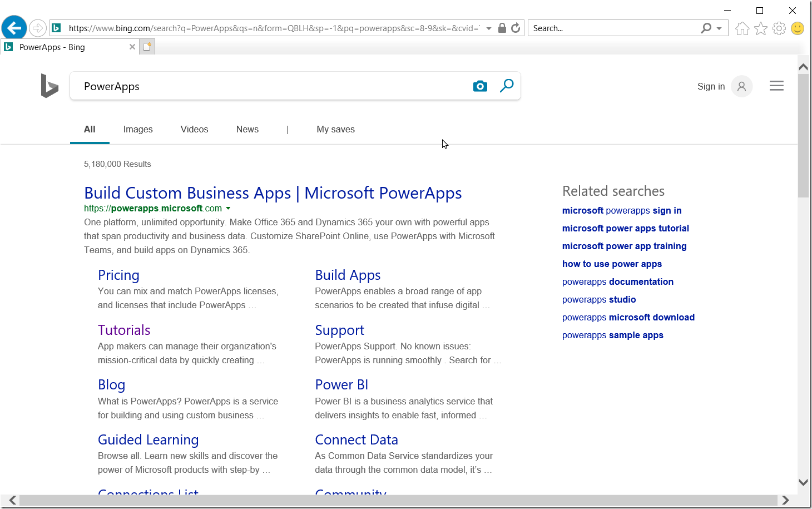Switch to the Images tab
812x509 pixels.
coord(138,130)
